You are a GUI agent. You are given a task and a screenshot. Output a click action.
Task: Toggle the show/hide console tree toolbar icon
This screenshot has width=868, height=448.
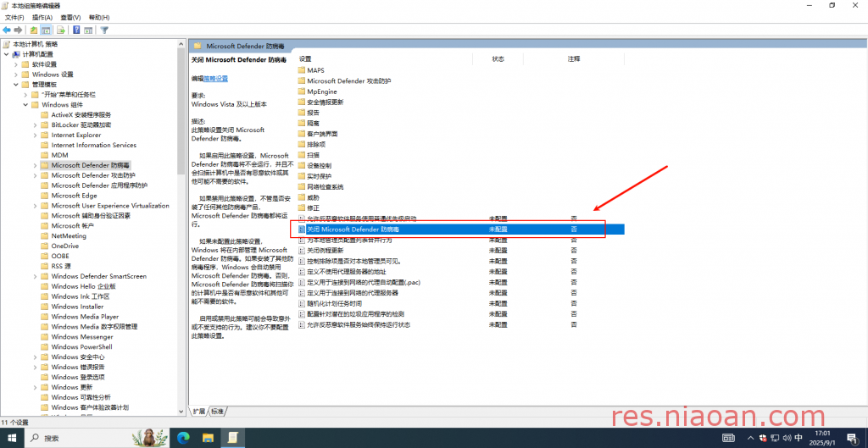(46, 30)
